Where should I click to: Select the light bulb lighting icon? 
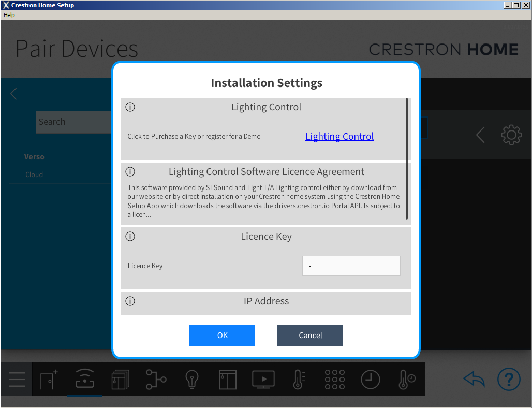pyautogui.click(x=192, y=380)
